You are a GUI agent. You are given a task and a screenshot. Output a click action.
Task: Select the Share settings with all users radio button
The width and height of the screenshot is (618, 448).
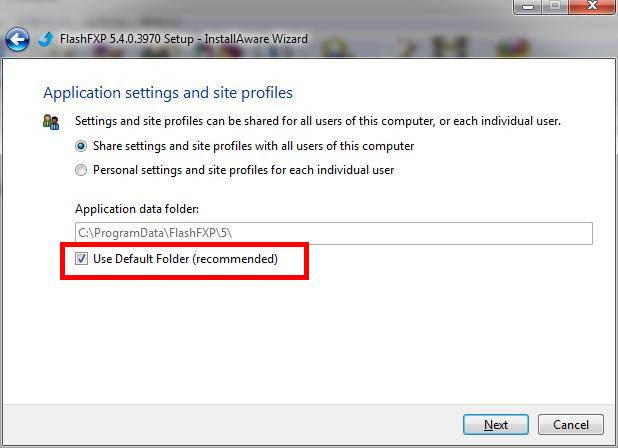[x=81, y=146]
